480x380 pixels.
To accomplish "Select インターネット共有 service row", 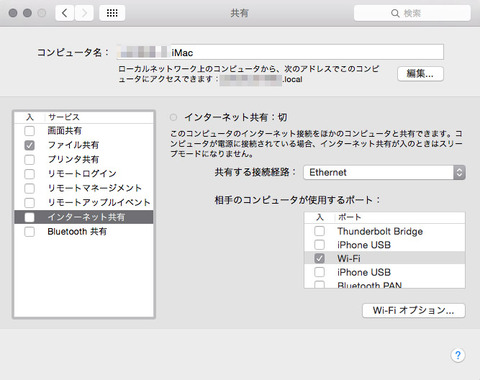I will coord(84,217).
